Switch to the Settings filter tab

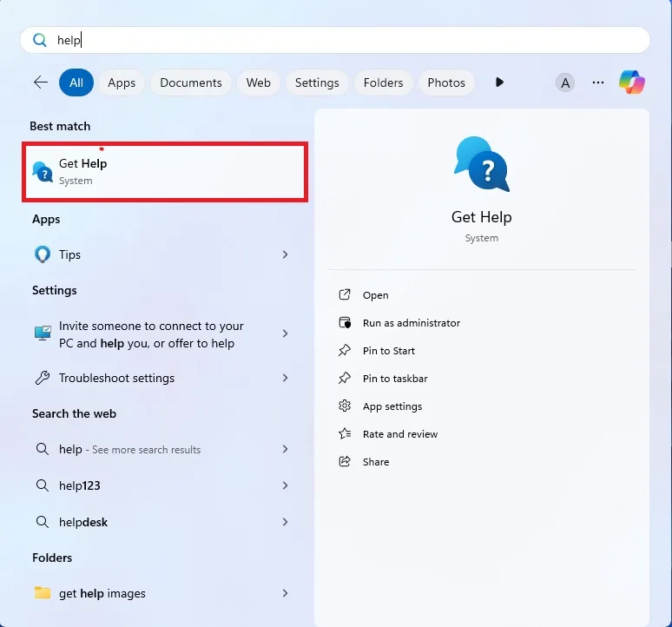coord(317,82)
